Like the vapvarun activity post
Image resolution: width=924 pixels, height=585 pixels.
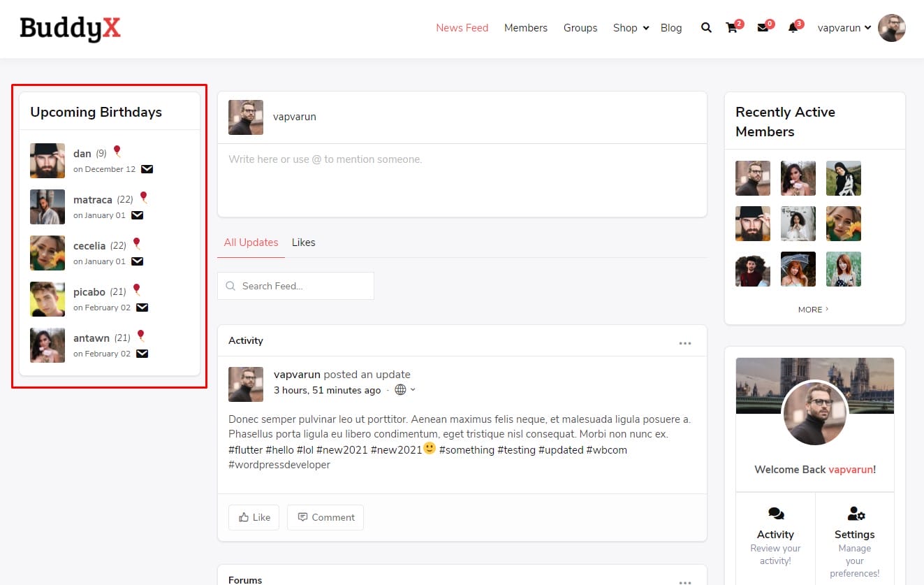pos(254,517)
